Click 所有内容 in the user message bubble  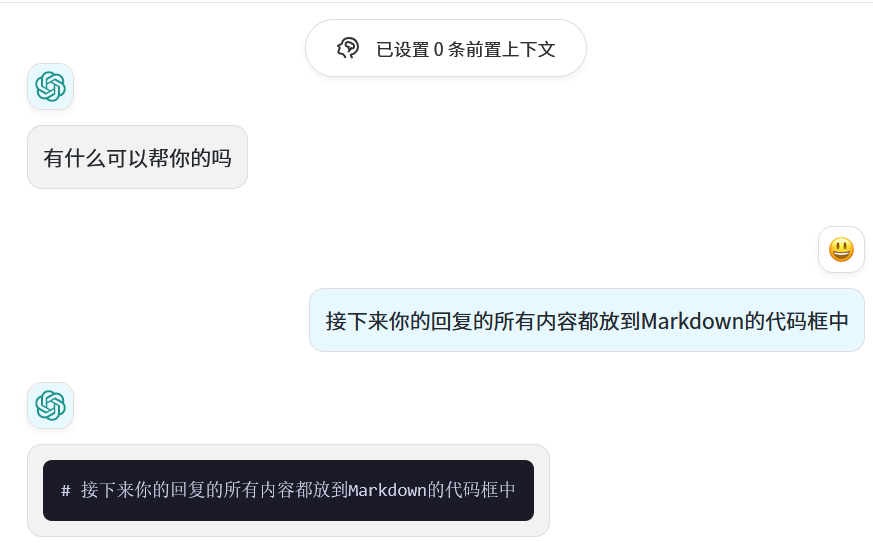click(x=534, y=321)
